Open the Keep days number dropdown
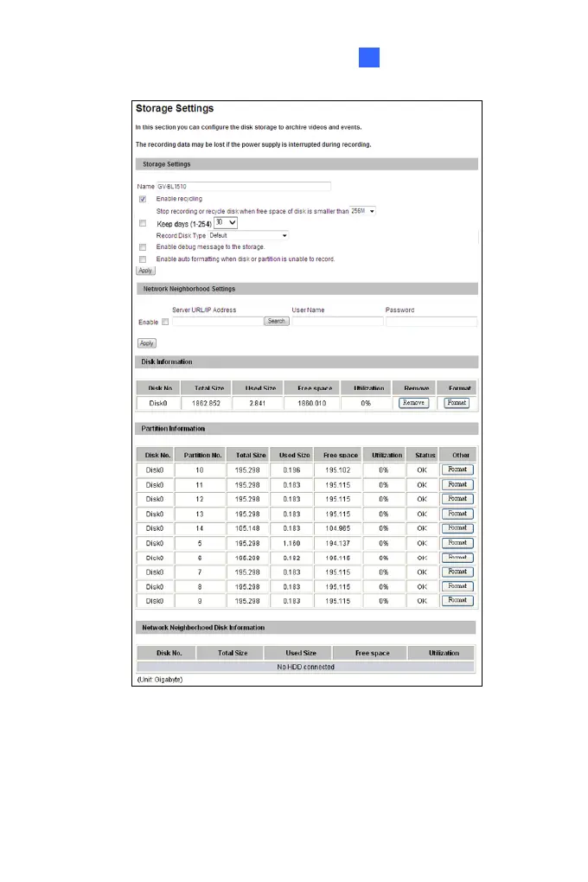 point(226,223)
